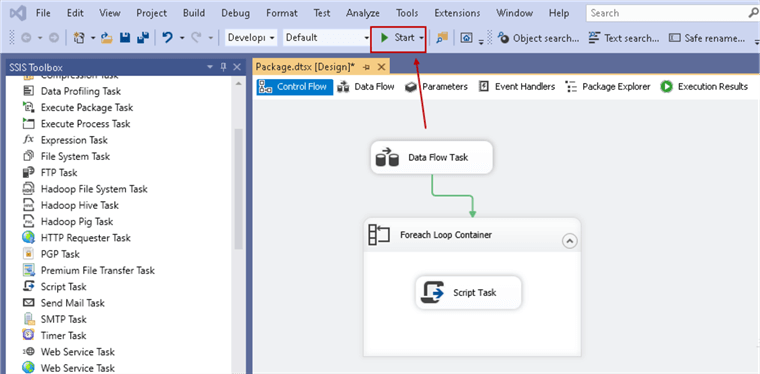Click Safe rename toolbar button
This screenshot has height=374, width=760.
tap(707, 38)
